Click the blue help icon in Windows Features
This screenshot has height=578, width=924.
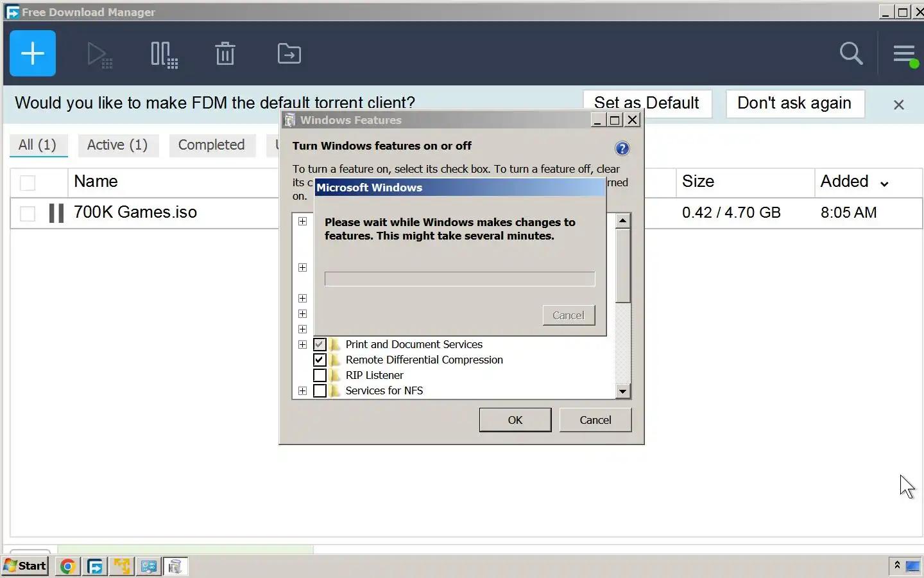coord(622,148)
